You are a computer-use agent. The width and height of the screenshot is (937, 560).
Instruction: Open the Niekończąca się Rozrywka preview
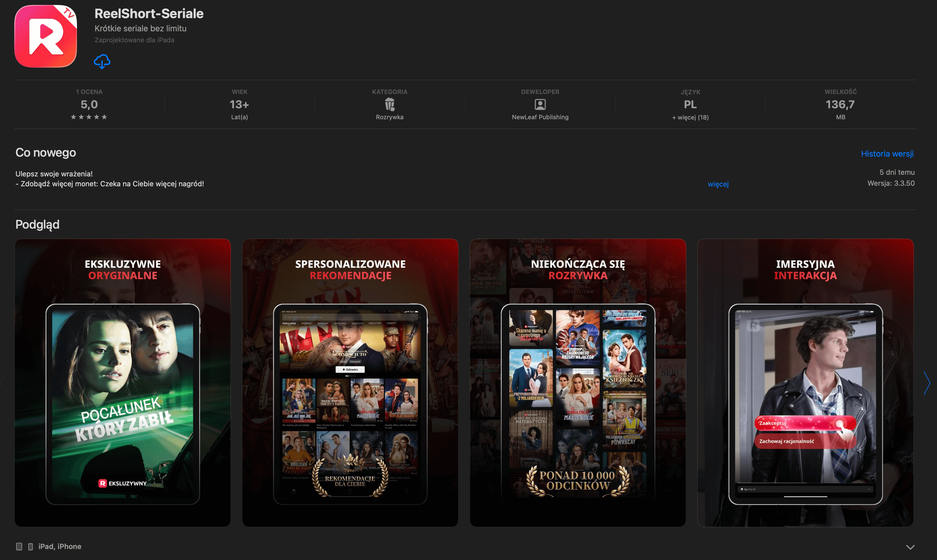(578, 382)
